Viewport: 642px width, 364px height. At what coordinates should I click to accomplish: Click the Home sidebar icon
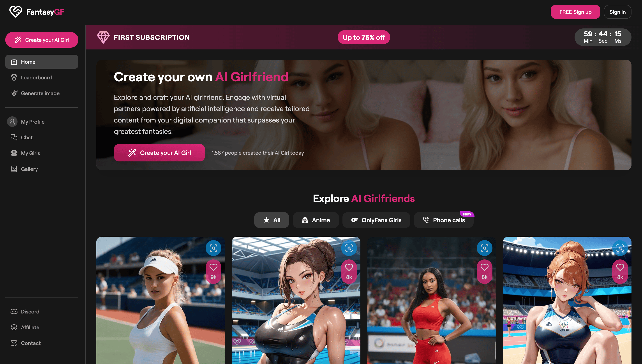[x=14, y=62]
